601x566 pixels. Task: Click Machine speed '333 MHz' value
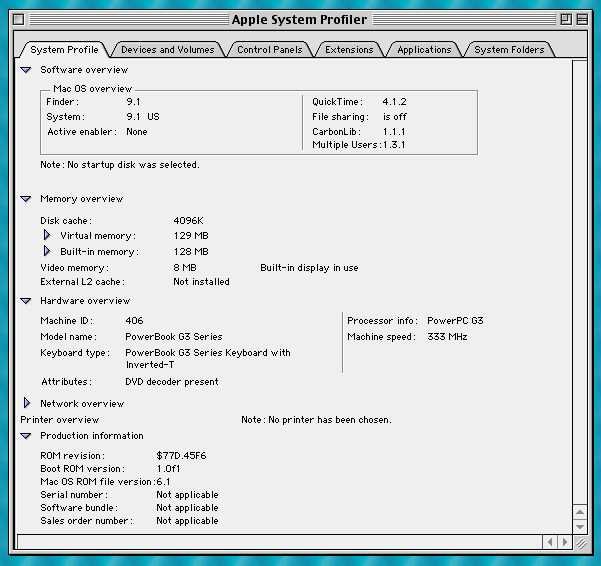(x=447, y=336)
